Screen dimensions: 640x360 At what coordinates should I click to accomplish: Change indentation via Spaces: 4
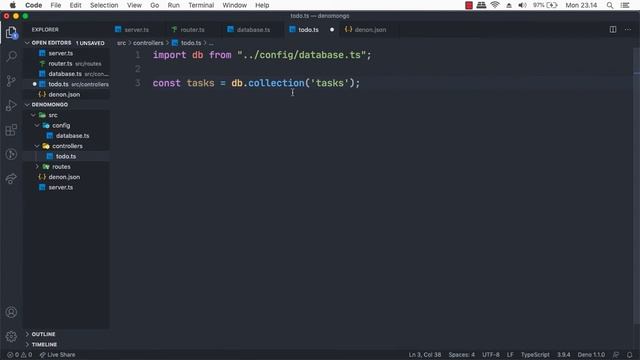click(x=462, y=355)
